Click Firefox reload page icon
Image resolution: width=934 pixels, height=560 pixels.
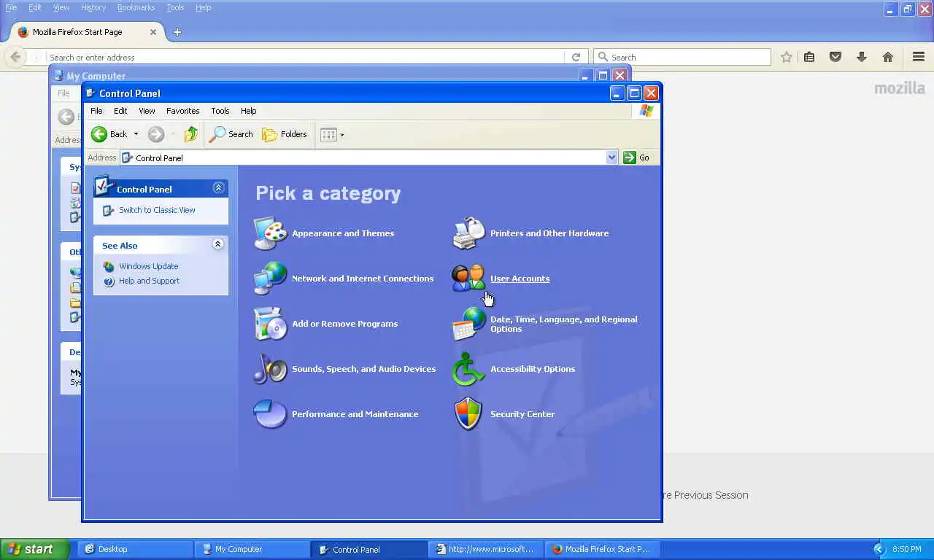tap(576, 57)
